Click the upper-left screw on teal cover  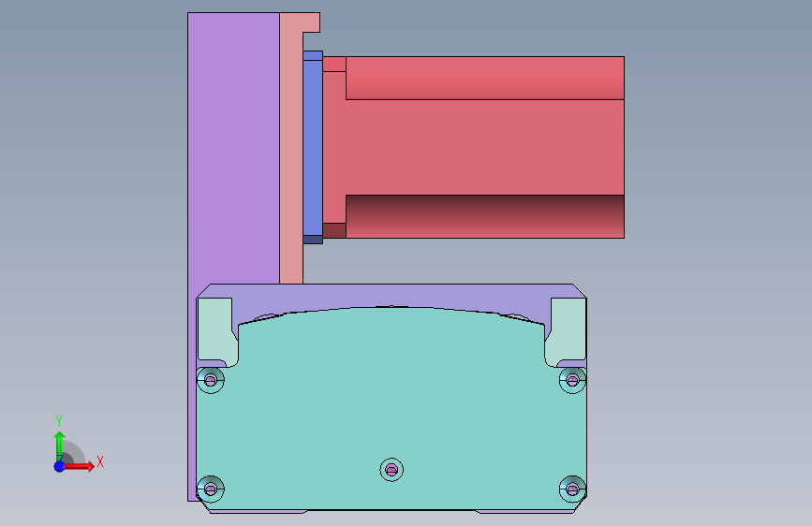point(210,381)
